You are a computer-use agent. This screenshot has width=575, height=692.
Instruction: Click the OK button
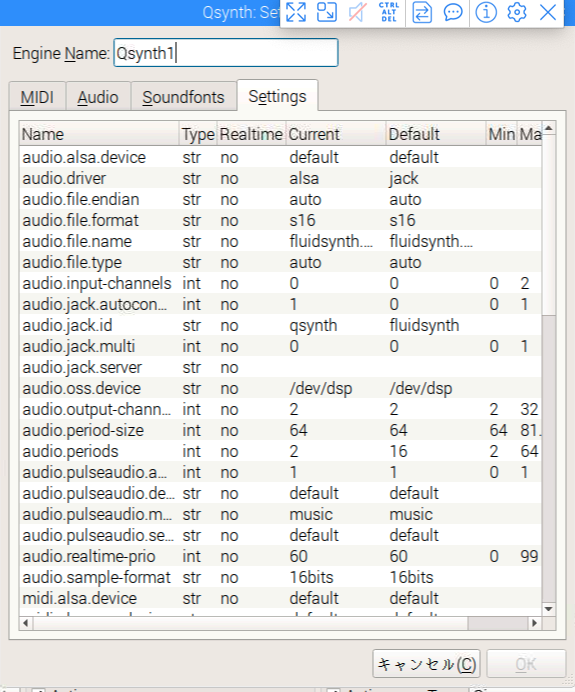coord(526,664)
